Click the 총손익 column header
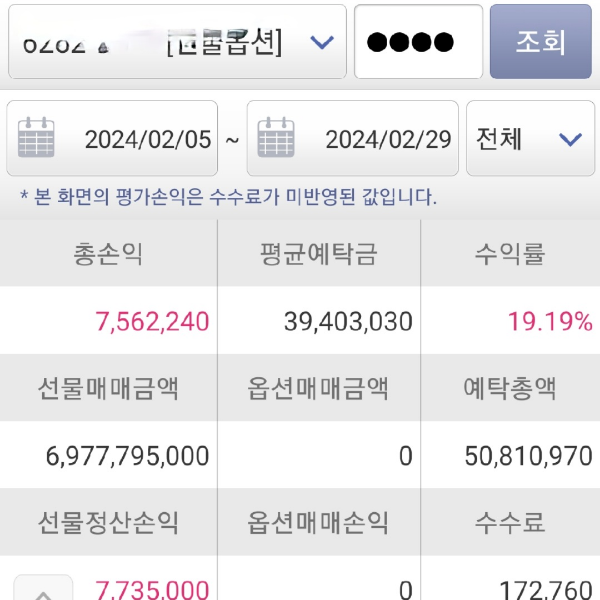This screenshot has height=600, width=600. point(108,254)
